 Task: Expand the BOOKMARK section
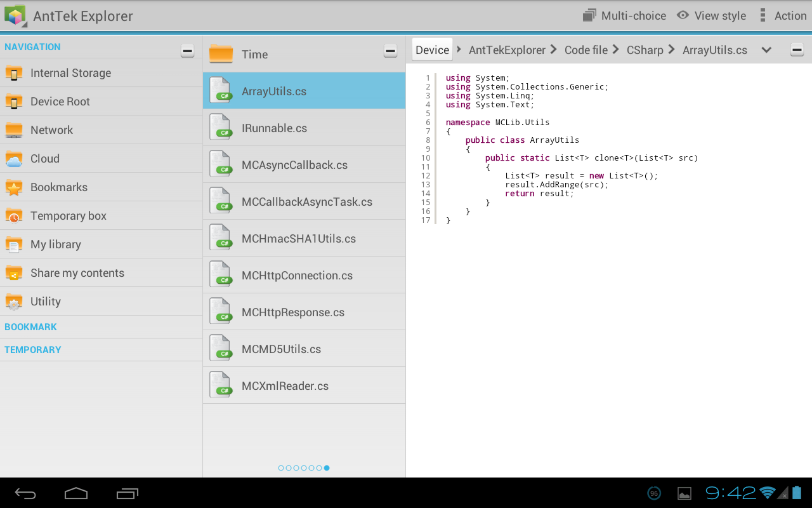click(x=30, y=326)
